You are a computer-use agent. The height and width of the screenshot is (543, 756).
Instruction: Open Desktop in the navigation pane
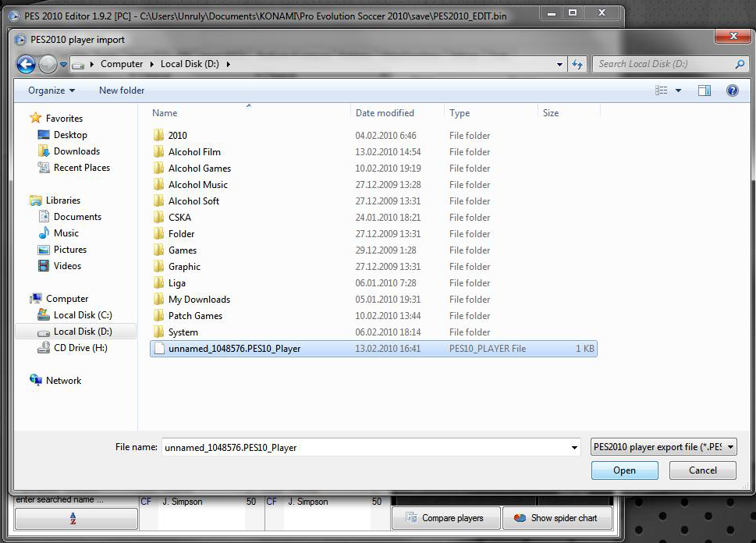70,134
